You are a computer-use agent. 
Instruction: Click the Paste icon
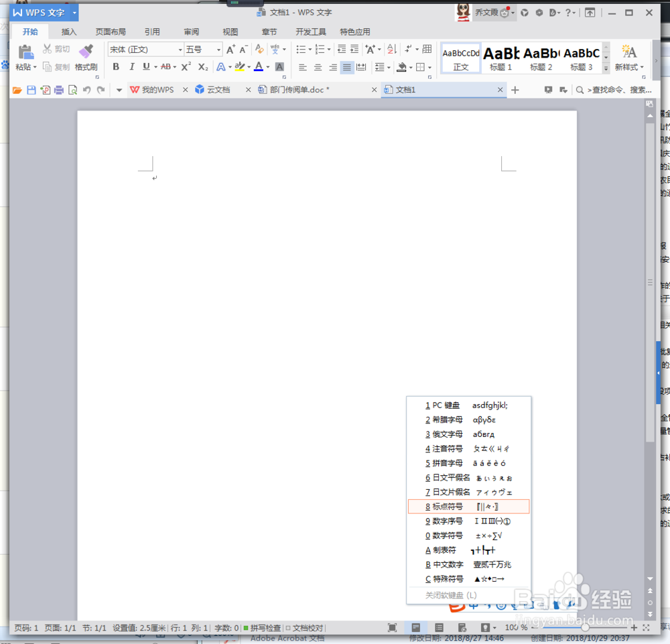pyautogui.click(x=25, y=52)
